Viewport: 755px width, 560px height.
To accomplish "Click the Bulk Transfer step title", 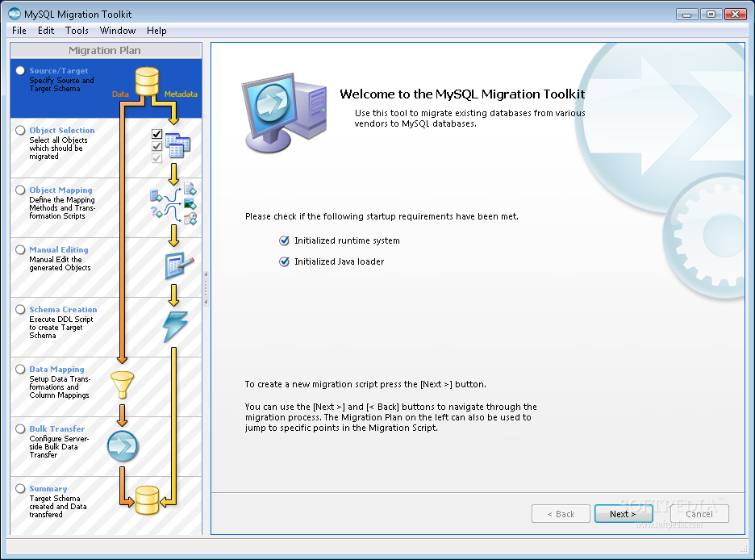I will (56, 428).
